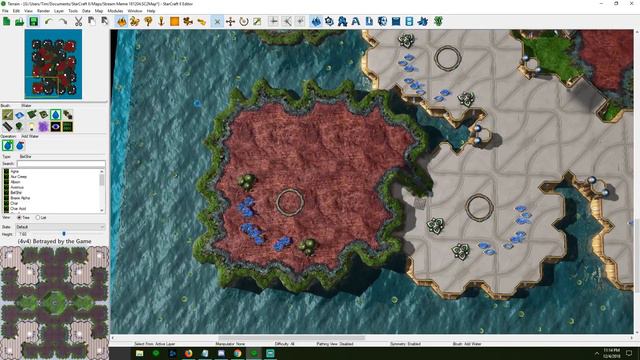The width and height of the screenshot is (640, 360).
Task: Open Firefox from the taskbar
Action: click(188, 353)
